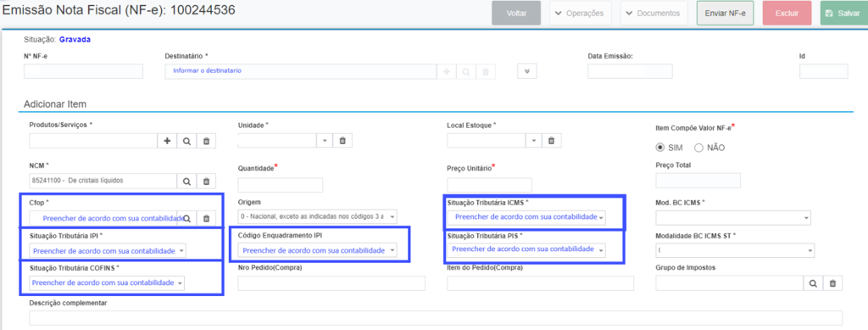
Task: Open Código Enquadramento IPI dropdown
Action: 317,251
